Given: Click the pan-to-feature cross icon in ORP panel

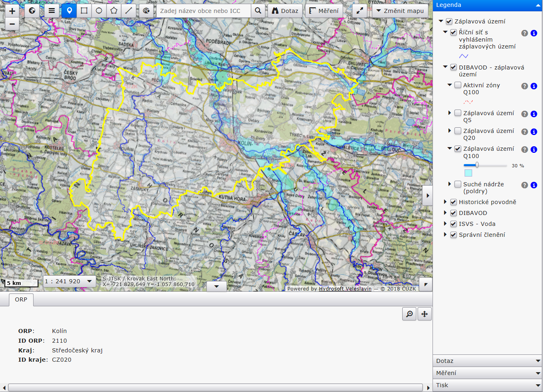Looking at the screenshot, I should pyautogui.click(x=424, y=314).
